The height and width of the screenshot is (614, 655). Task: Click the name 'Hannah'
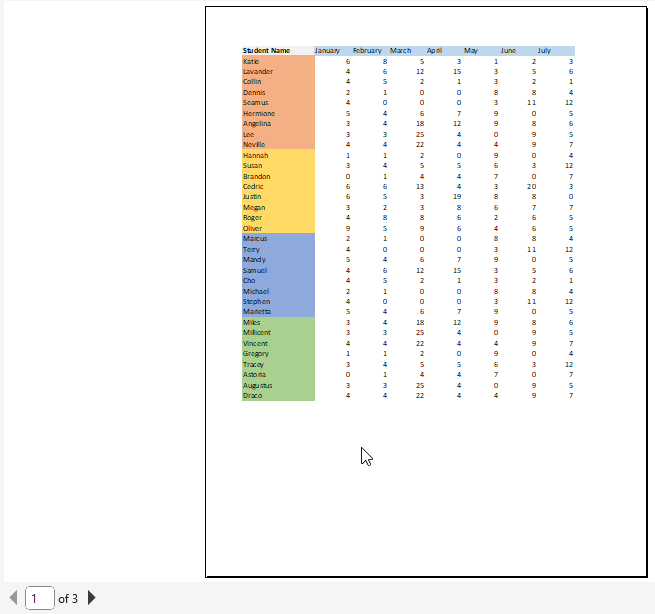click(x=256, y=155)
